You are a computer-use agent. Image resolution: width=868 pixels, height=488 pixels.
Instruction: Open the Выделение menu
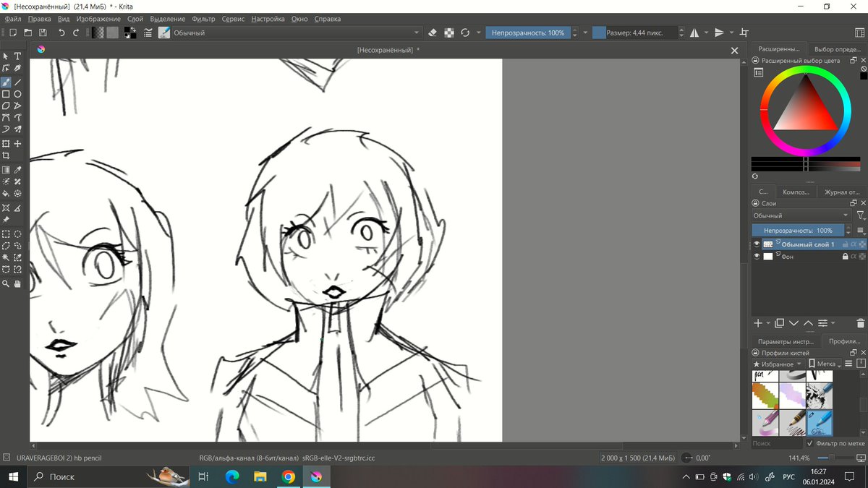click(x=168, y=19)
